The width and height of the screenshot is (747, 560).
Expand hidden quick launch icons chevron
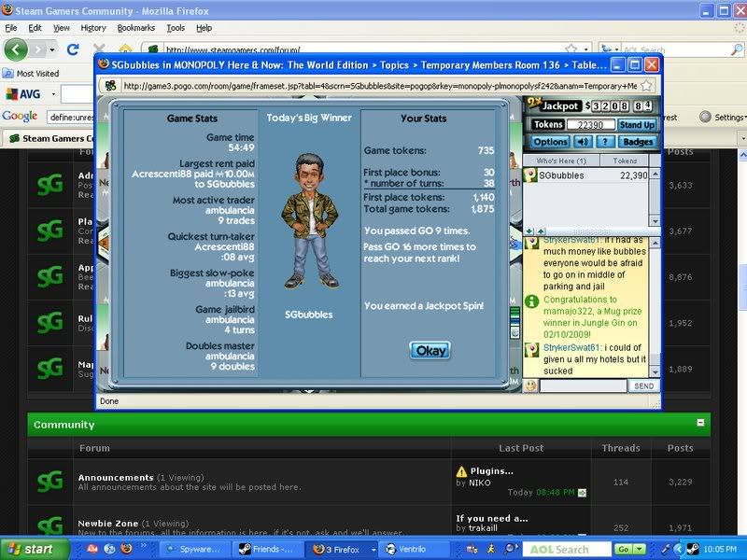click(144, 545)
